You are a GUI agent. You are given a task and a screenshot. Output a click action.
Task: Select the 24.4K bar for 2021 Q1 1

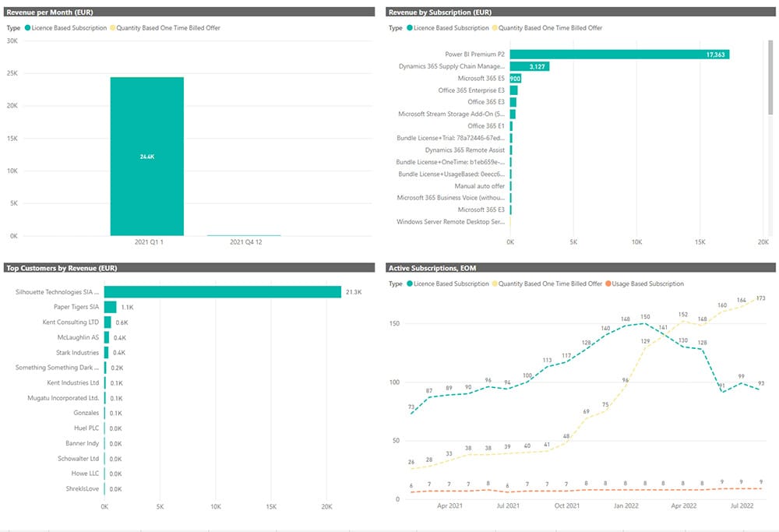(x=146, y=156)
